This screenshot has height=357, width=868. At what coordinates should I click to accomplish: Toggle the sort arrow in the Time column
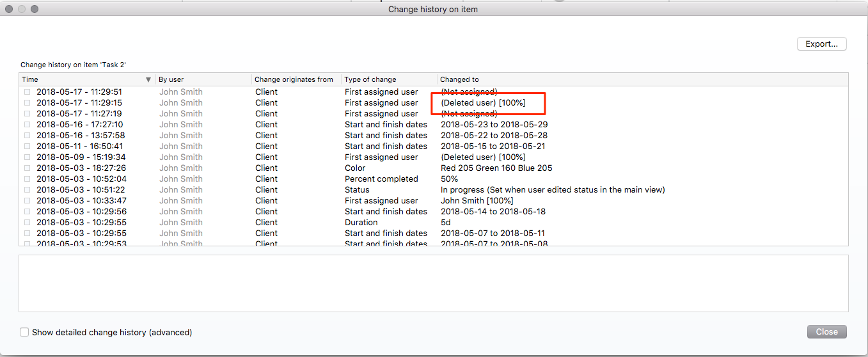pyautogui.click(x=148, y=80)
